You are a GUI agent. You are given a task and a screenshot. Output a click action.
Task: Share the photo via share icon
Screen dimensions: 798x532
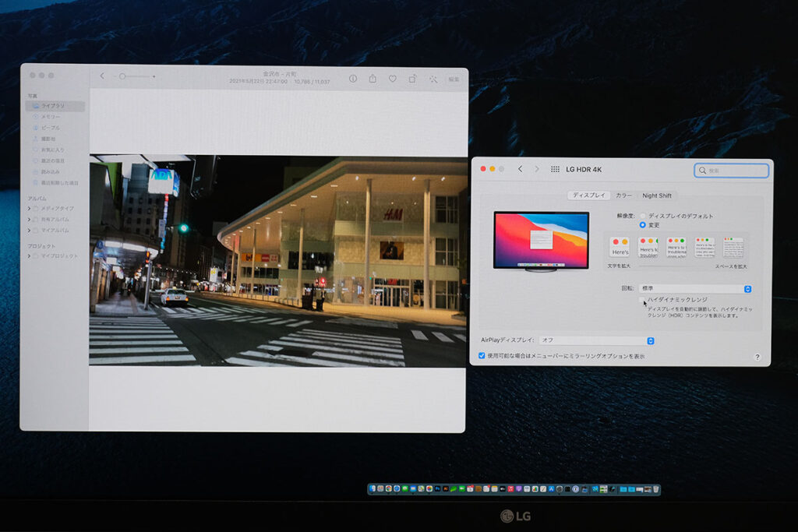(373, 79)
